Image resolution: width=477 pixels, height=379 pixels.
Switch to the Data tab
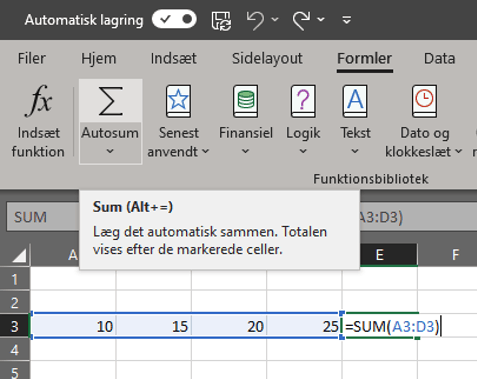439,59
